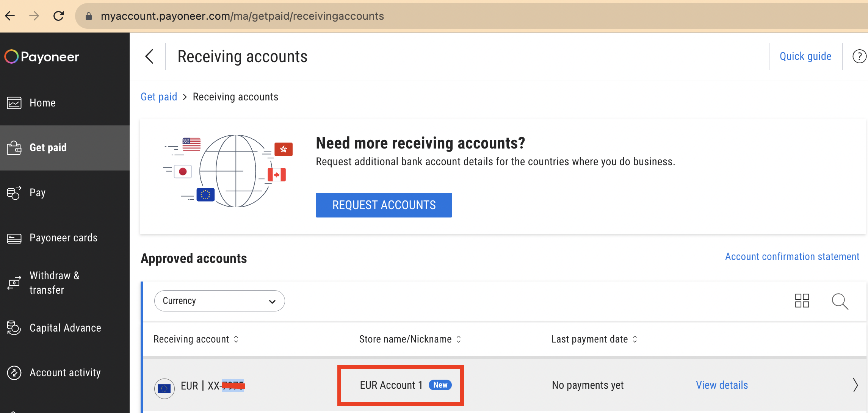Screen dimensions: 868x413
Task: Open the help question mark icon
Action: point(859,56)
